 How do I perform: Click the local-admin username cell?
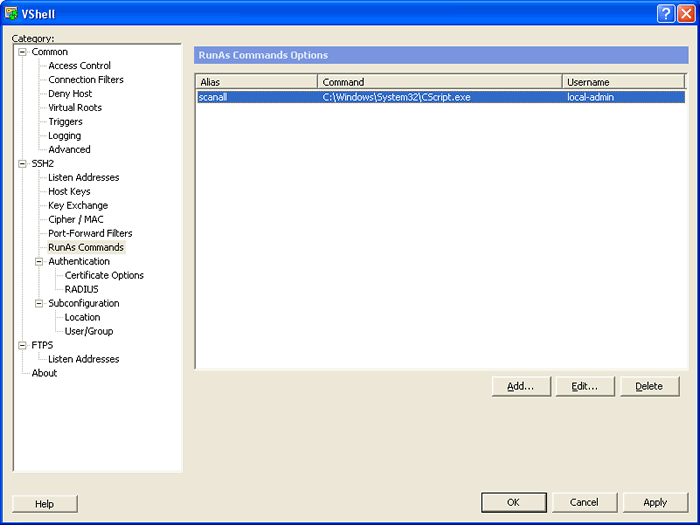(591, 97)
